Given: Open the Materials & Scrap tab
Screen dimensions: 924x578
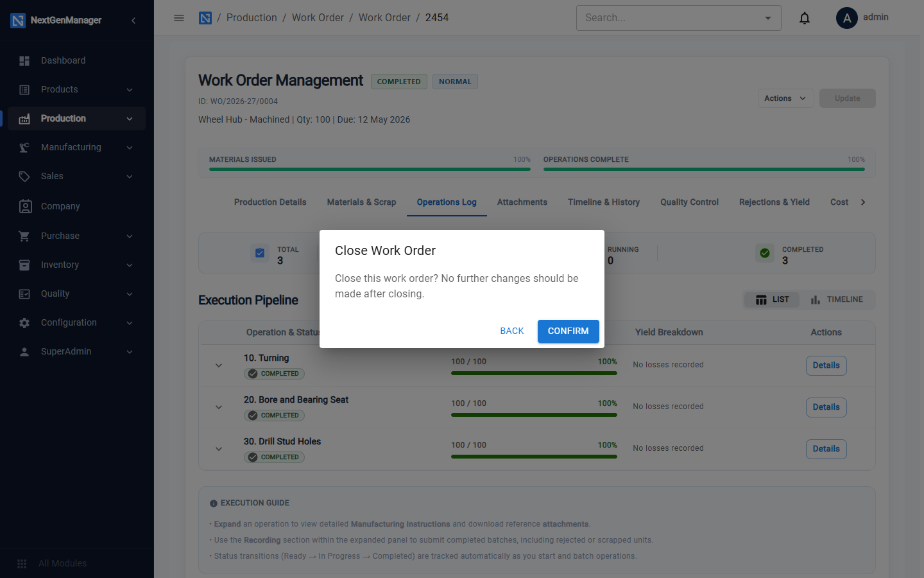Looking at the screenshot, I should coord(361,202).
